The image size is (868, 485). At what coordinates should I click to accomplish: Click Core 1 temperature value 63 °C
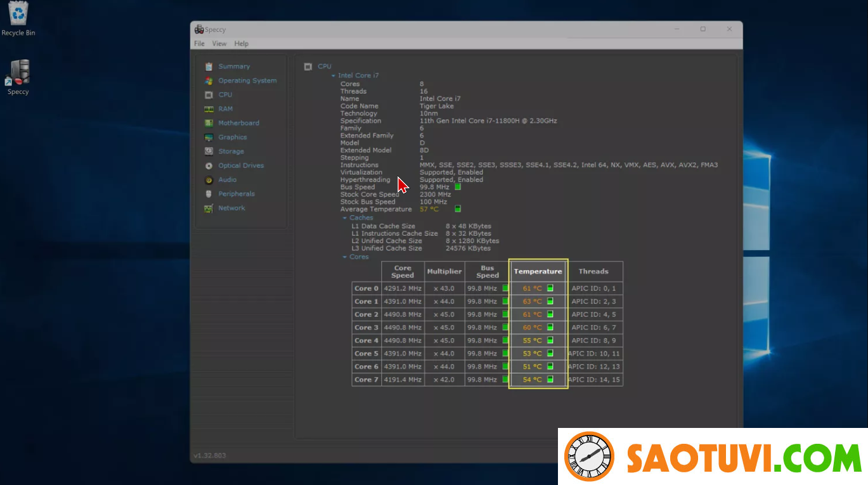pyautogui.click(x=533, y=302)
